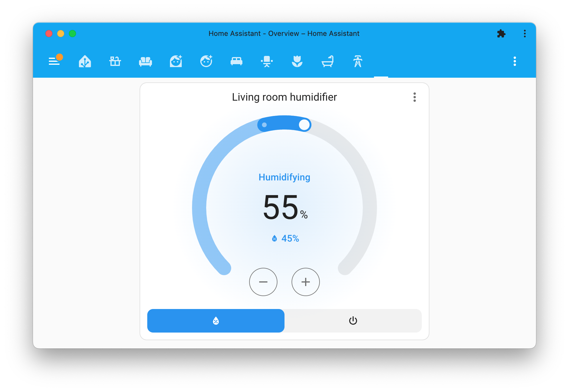The width and height of the screenshot is (569, 392).
Task: Open the humidifier card options menu
Action: [x=415, y=97]
